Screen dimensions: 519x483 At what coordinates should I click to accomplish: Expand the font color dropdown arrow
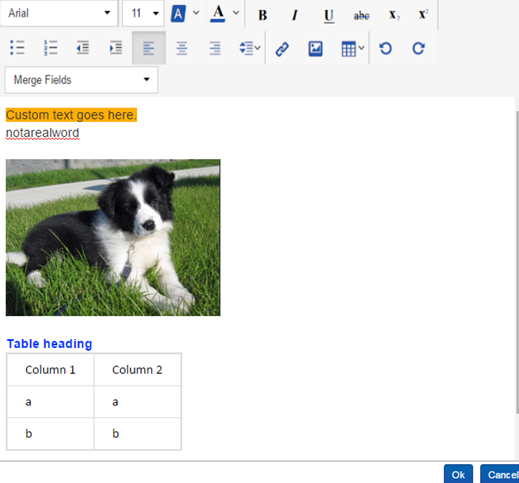point(236,13)
